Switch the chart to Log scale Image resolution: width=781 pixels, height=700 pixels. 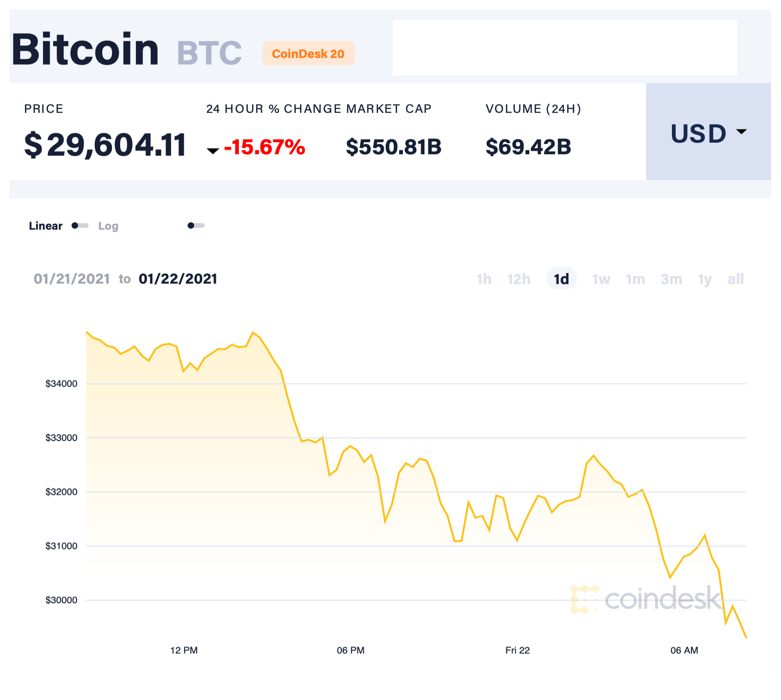pos(108,226)
